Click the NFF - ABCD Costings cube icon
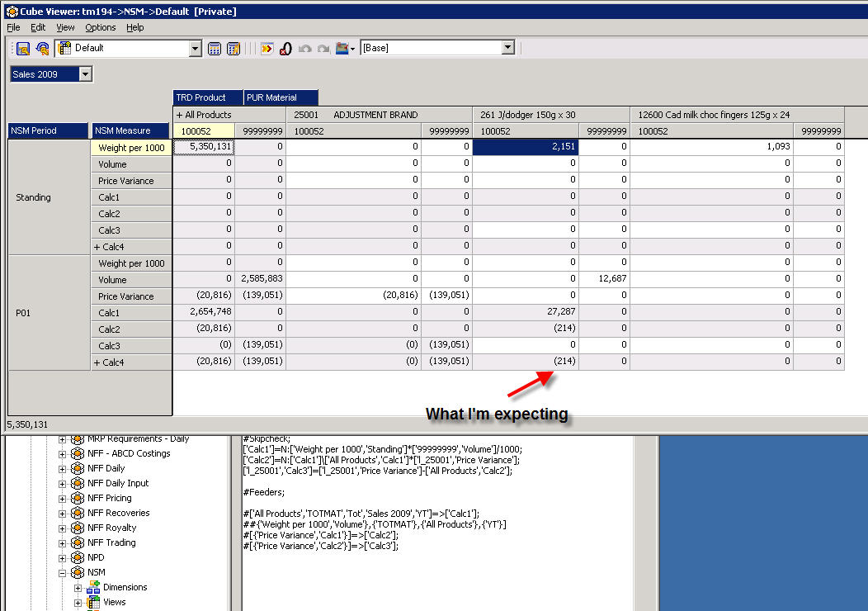This screenshot has width=868, height=611. 78,453
